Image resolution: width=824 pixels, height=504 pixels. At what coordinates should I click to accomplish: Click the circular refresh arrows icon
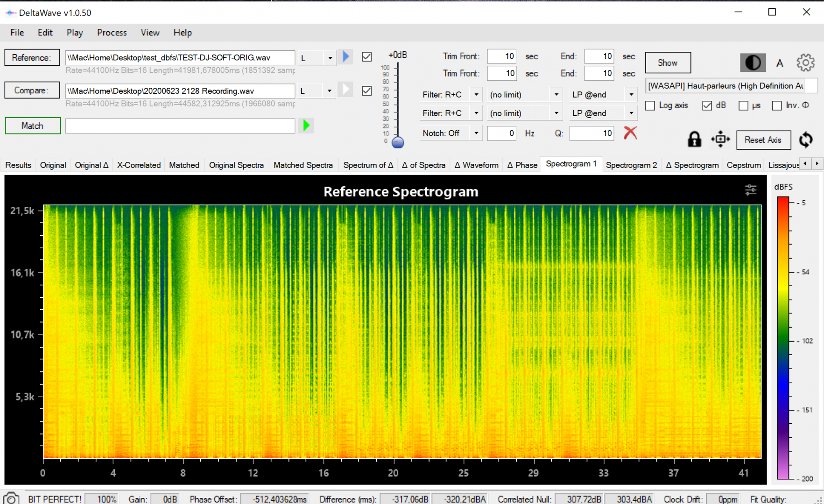point(805,140)
